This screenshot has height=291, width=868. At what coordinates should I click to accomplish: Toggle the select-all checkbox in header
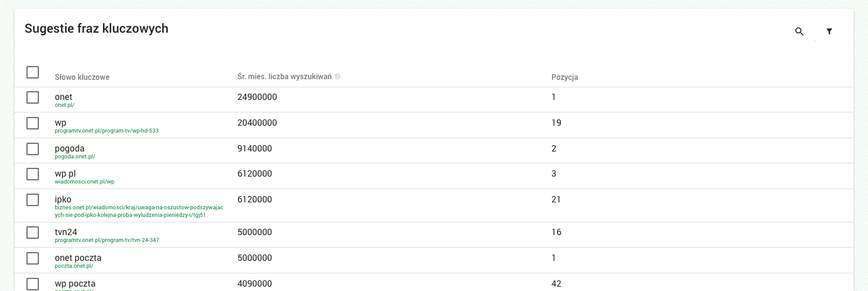point(33,72)
